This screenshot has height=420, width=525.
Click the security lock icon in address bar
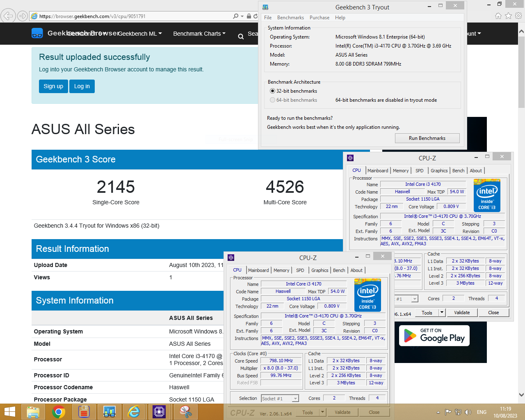[x=249, y=16]
